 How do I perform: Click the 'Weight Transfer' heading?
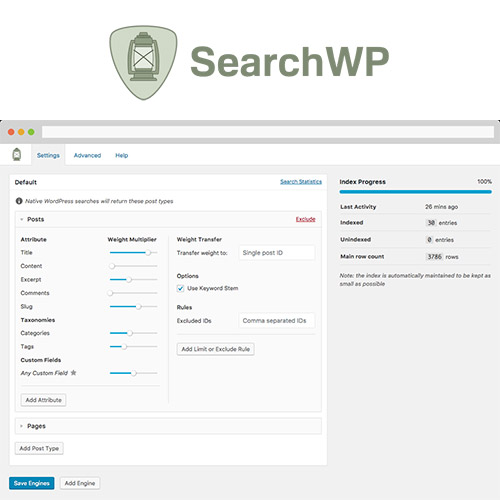point(199,239)
